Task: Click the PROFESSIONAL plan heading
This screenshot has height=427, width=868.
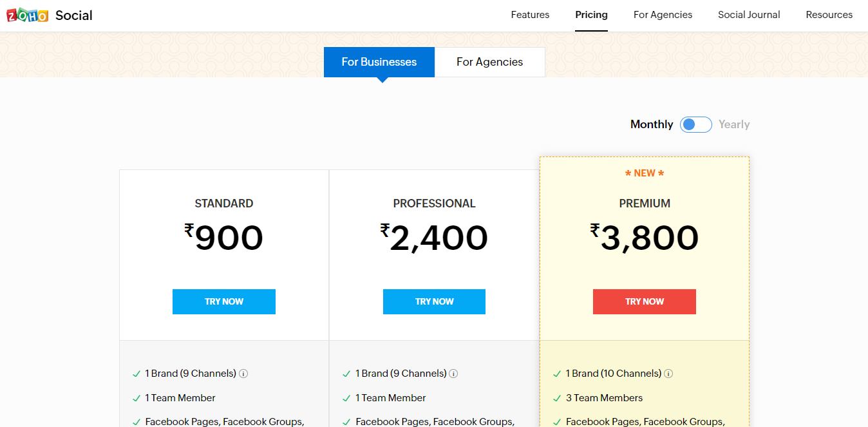Action: [x=434, y=204]
